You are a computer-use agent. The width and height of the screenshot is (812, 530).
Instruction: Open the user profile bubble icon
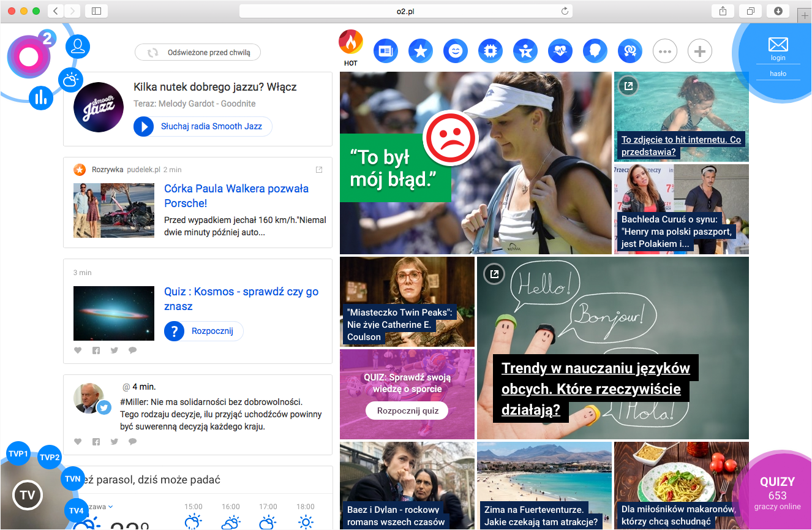[x=78, y=47]
